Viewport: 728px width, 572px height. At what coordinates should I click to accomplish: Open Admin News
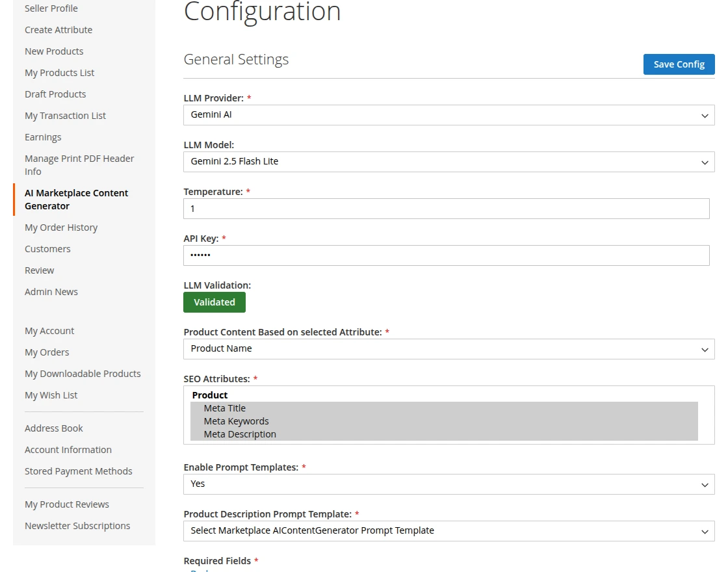51,292
